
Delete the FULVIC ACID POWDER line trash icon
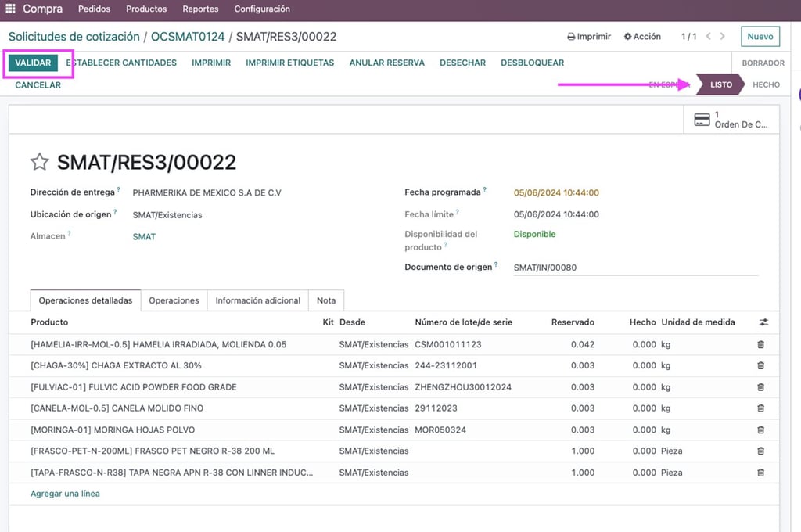pyautogui.click(x=760, y=386)
